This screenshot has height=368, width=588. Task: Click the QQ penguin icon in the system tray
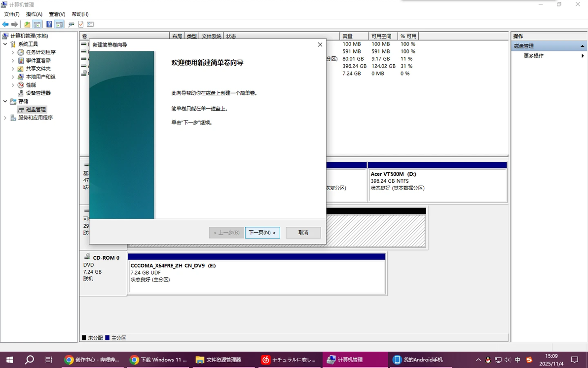coord(488,360)
